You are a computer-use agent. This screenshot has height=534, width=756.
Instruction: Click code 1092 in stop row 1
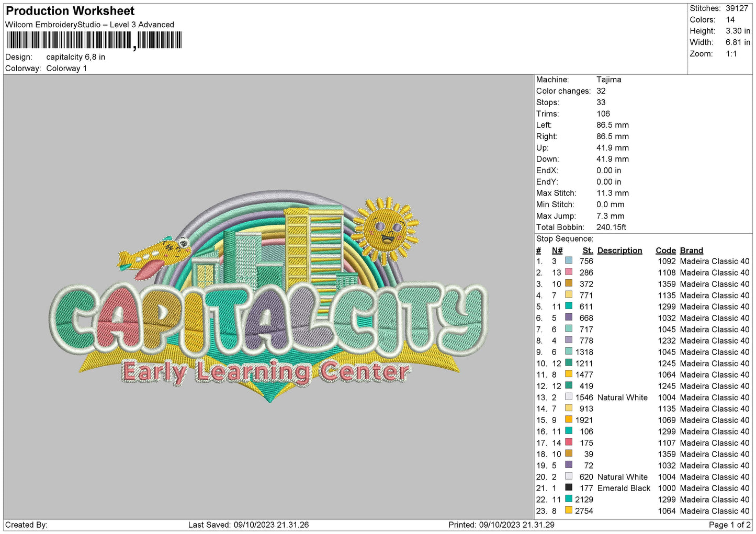[x=667, y=261]
